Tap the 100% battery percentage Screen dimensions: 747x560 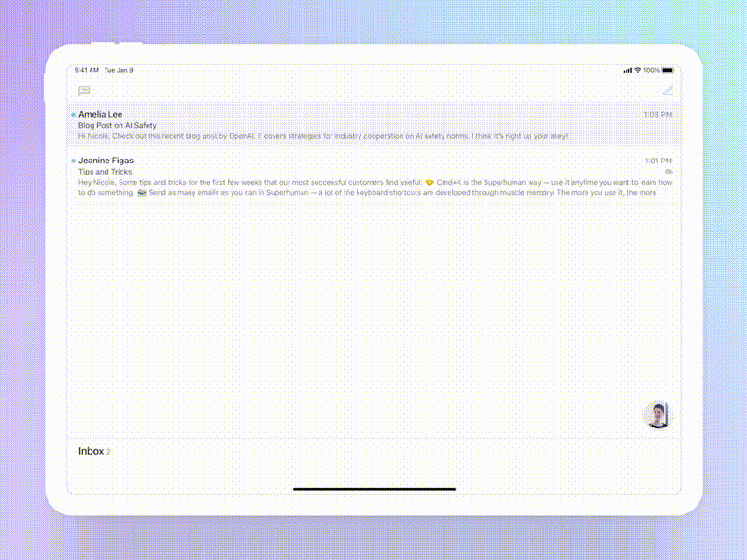(x=651, y=70)
